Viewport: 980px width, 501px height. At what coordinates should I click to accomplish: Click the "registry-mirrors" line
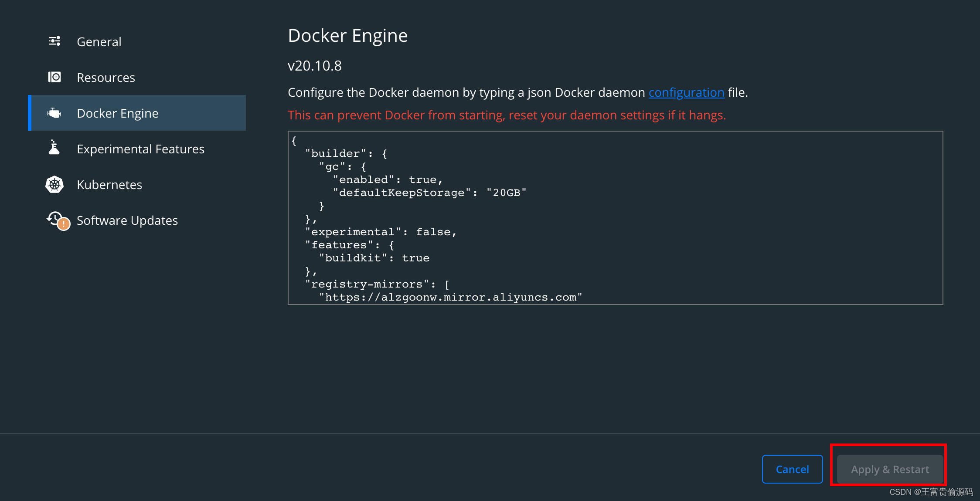tap(377, 284)
